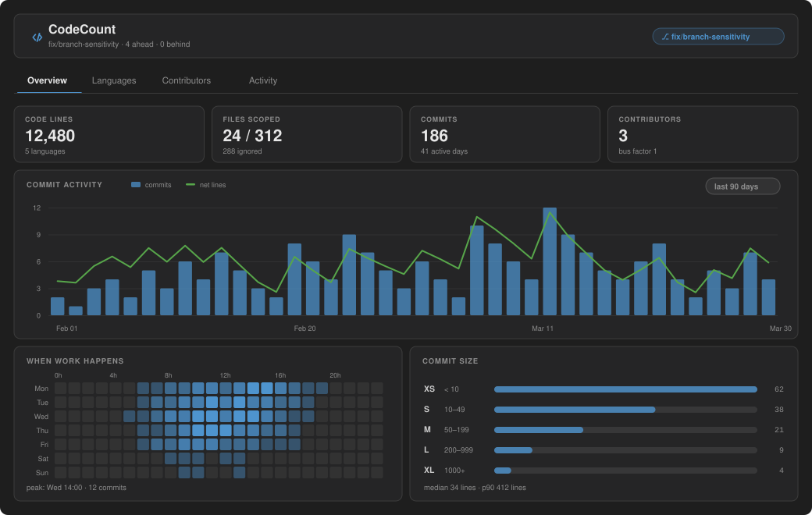
Task: Click the Mar 11 axis label
Action: 542,329
